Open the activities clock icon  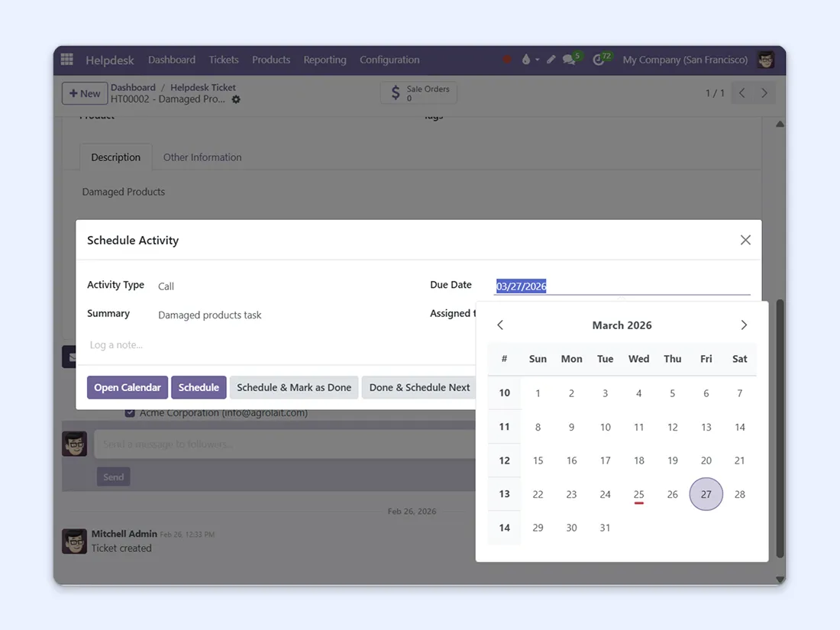click(x=599, y=60)
